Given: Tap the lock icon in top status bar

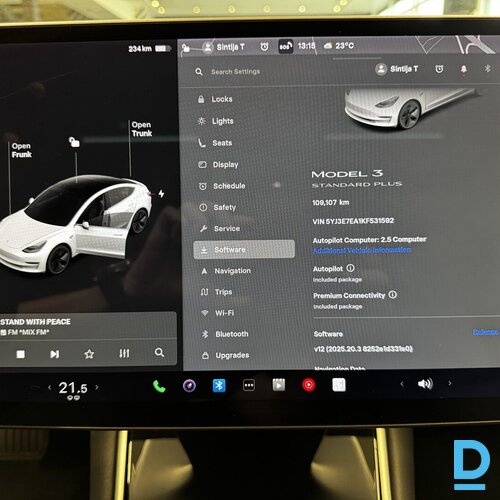Looking at the screenshot, I should click(x=186, y=49).
